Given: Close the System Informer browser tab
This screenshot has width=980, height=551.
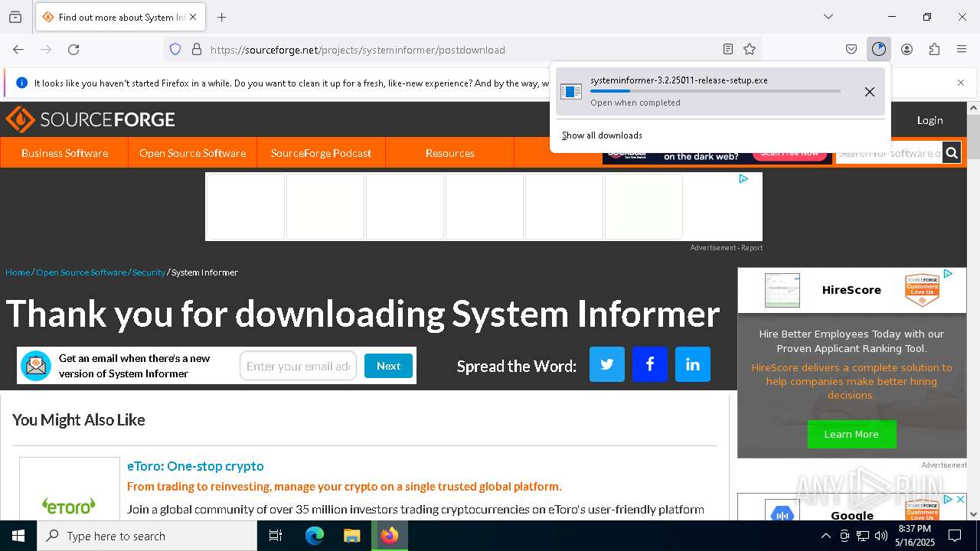Looking at the screenshot, I should coord(193,17).
